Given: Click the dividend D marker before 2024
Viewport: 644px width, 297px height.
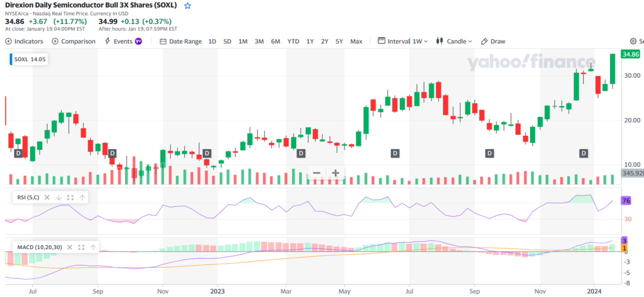Looking at the screenshot, I should [583, 154].
